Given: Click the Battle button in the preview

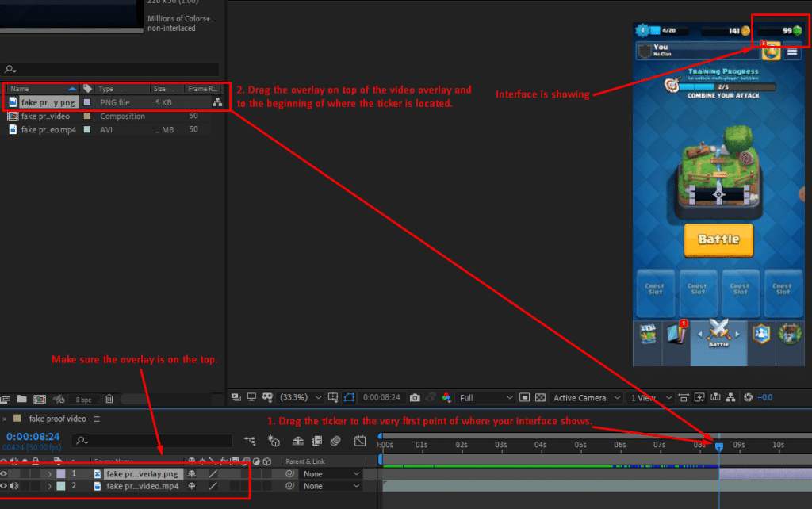Looking at the screenshot, I should point(718,239).
